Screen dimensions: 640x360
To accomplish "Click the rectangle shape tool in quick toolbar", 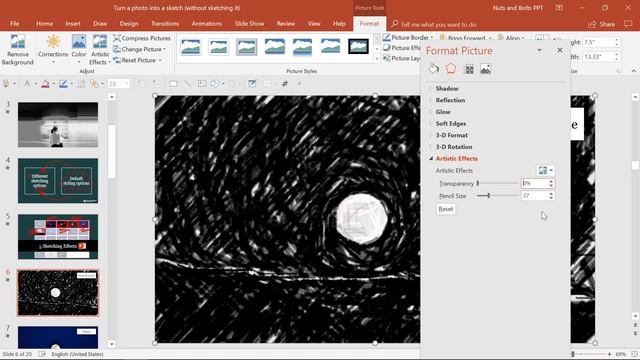I will pyautogui.click(x=173, y=84).
